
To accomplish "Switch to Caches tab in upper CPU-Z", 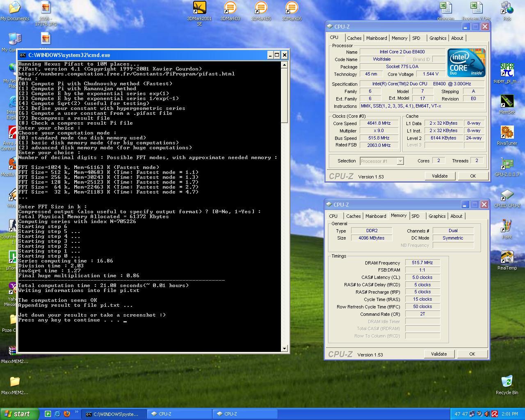I will pos(354,38).
